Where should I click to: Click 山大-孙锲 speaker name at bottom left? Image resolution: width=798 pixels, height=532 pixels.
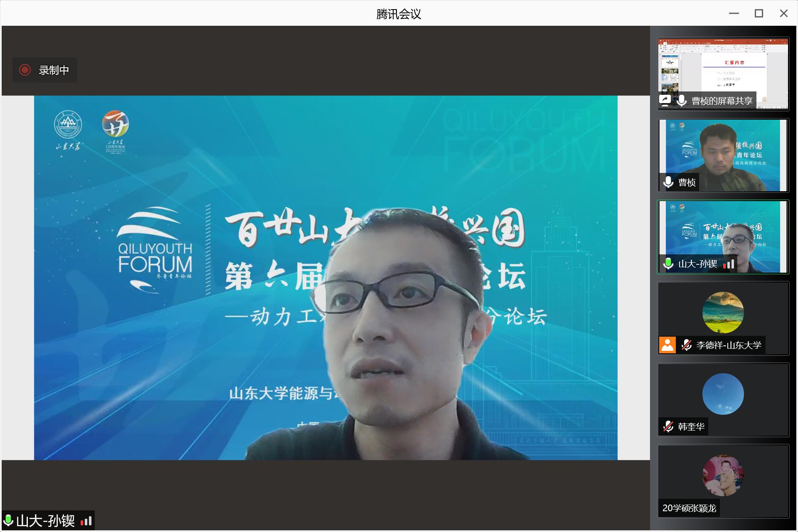pyautogui.click(x=46, y=521)
